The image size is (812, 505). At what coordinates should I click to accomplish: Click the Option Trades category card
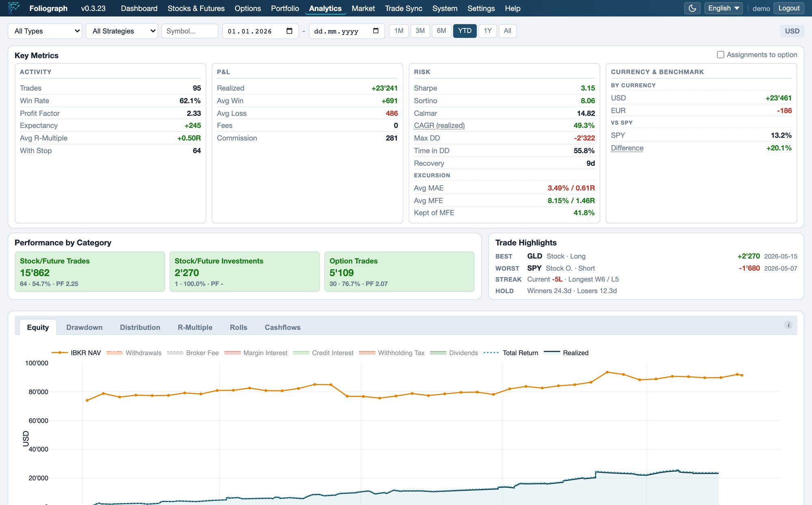(x=399, y=271)
